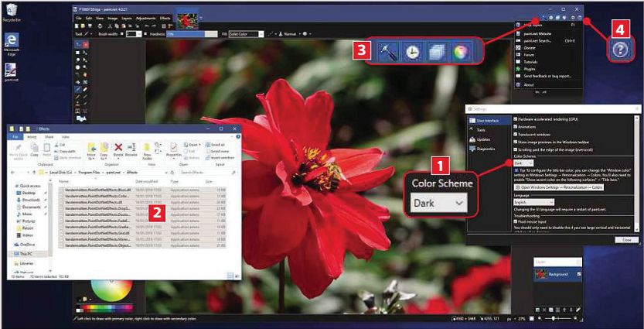Open the Tool chooser dropdown in options bar
644x329 pixels.
click(88, 34)
